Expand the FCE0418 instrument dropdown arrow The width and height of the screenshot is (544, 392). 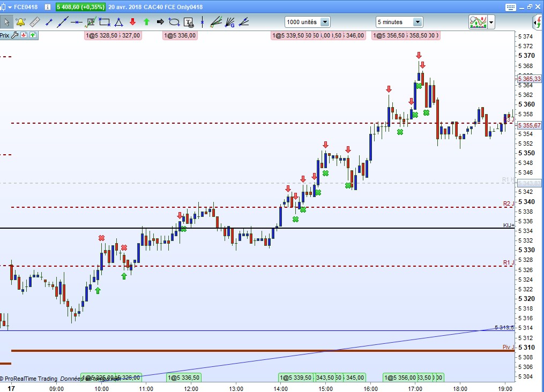pos(9,7)
